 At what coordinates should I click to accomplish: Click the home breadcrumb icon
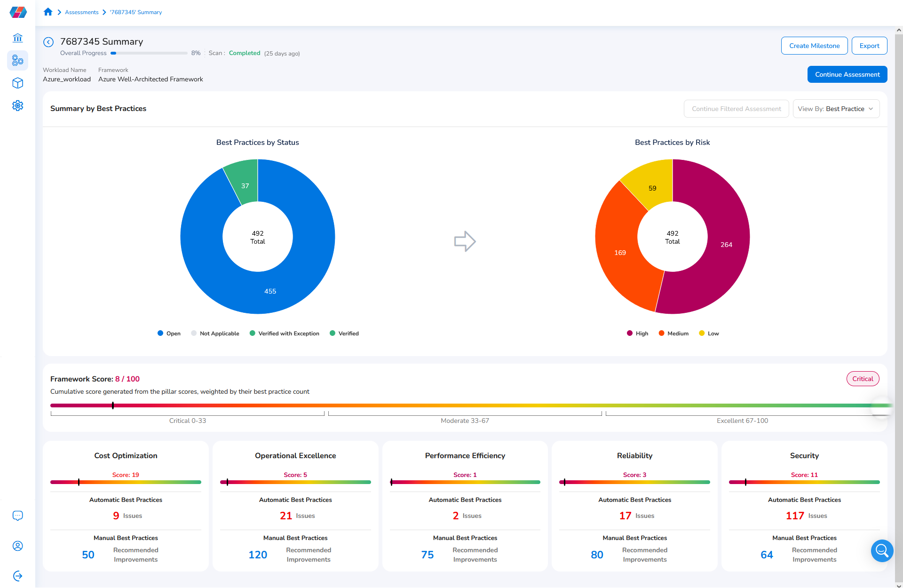pyautogui.click(x=48, y=12)
